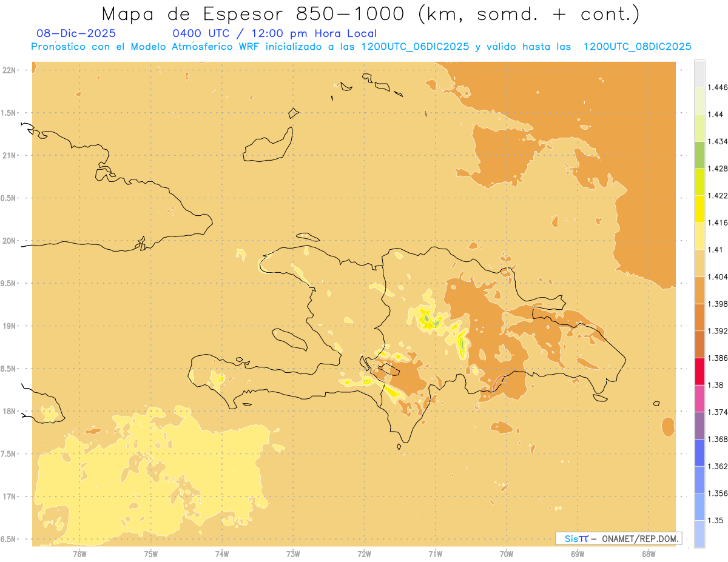Click the red colorbar segment above 1.38
Viewport: 728px width, 562px height.
(699, 371)
